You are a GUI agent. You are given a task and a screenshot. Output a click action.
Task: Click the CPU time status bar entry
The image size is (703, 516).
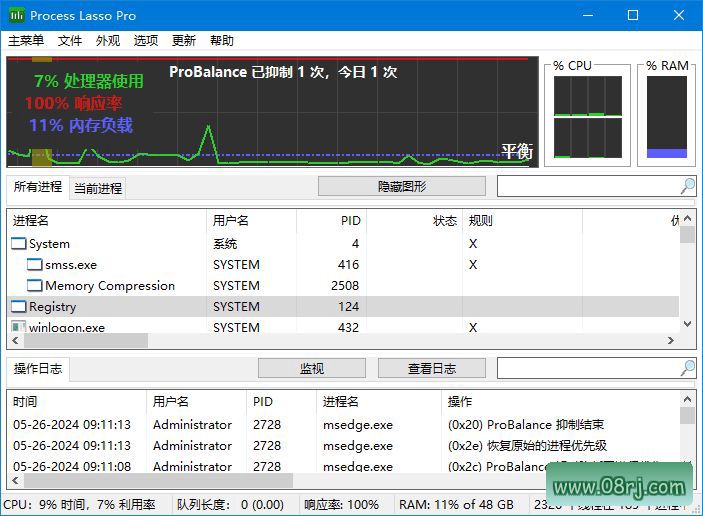click(x=79, y=505)
